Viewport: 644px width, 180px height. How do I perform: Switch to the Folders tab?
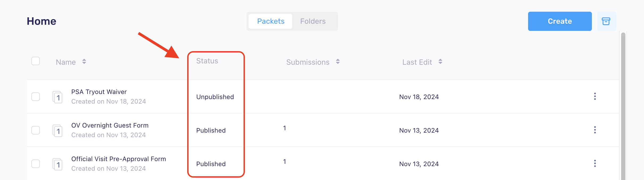click(313, 21)
